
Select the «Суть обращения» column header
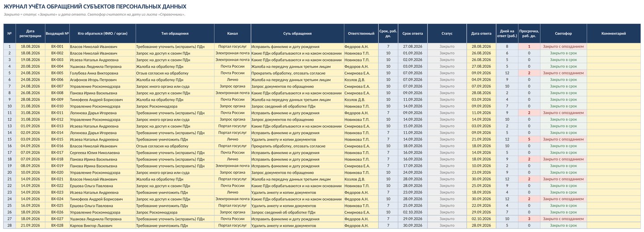(297, 34)
